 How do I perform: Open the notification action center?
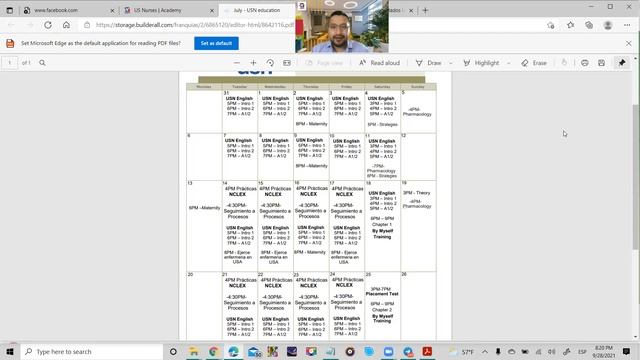627,351
